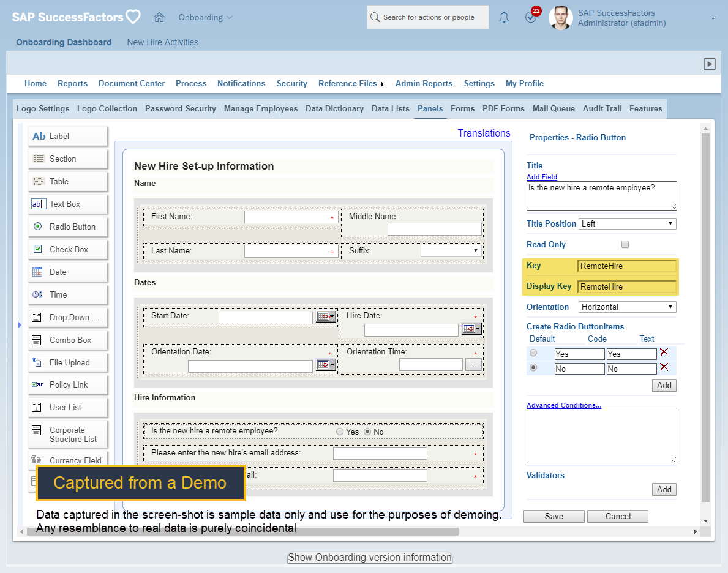Click the Title text area

point(602,196)
